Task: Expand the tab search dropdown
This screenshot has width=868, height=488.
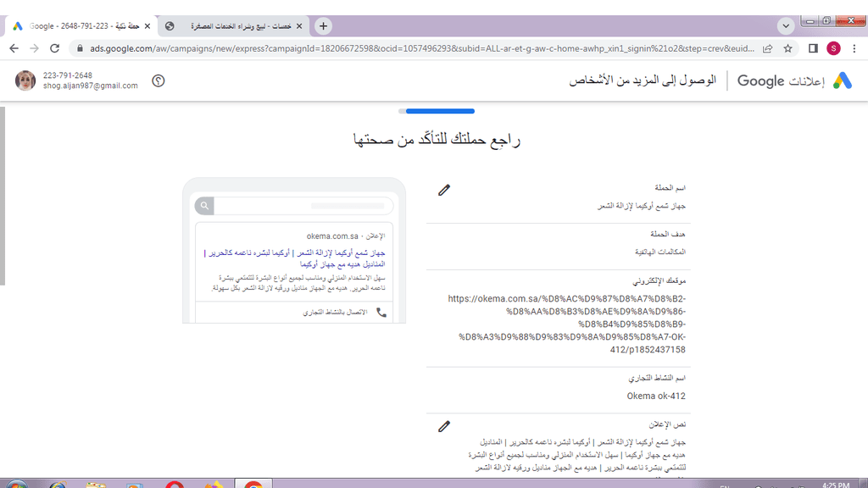Action: click(x=786, y=26)
